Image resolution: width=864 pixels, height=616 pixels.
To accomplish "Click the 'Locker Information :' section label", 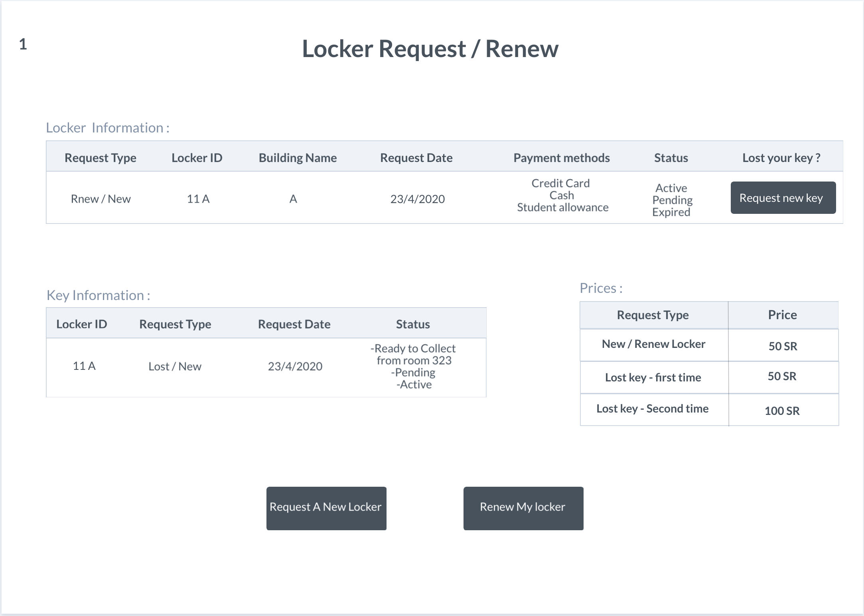I will 108,128.
